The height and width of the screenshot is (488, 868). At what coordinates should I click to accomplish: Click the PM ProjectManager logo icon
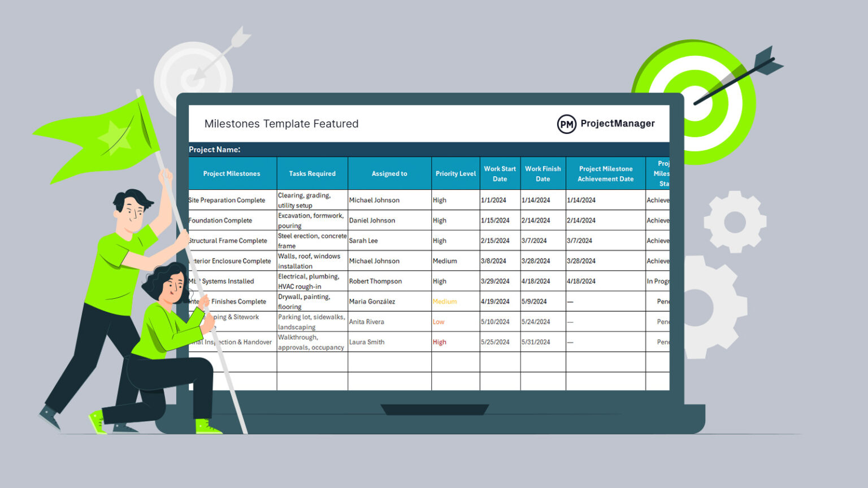tap(567, 123)
